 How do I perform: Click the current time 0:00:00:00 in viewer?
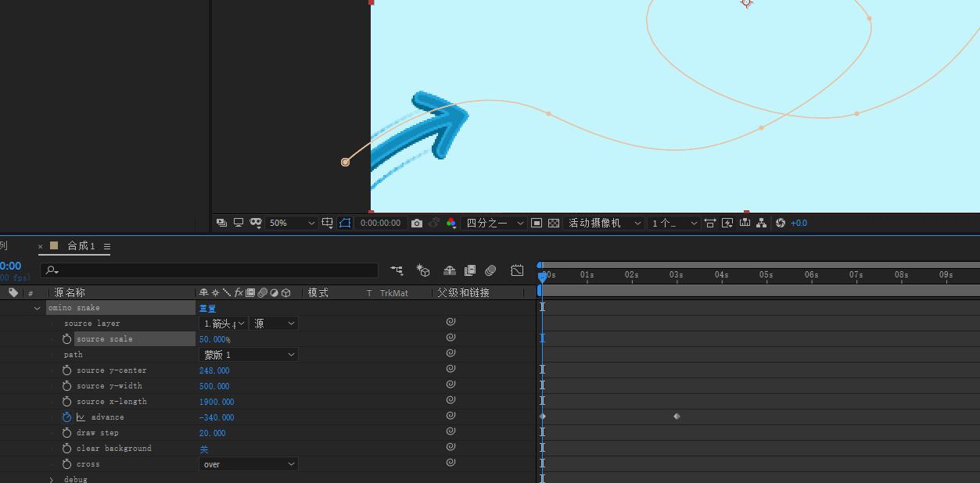tap(381, 223)
